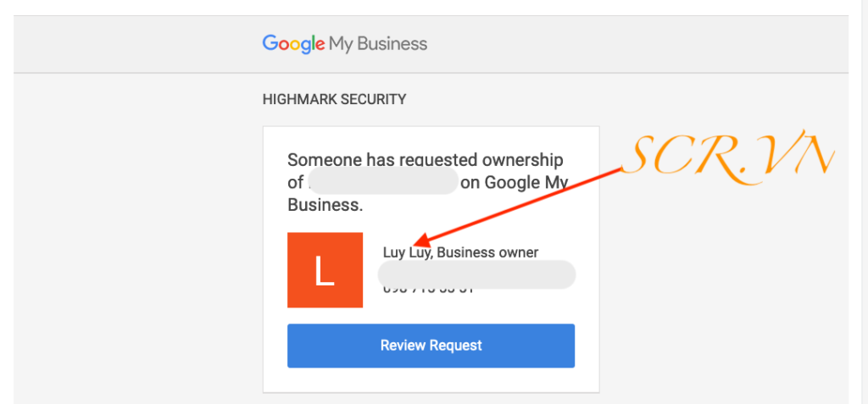The height and width of the screenshot is (404, 868).
Task: Click blank white space below Review Request
Action: pos(431,379)
